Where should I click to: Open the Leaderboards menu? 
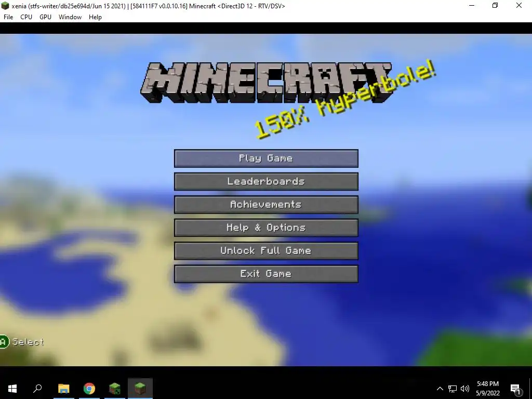pyautogui.click(x=266, y=181)
